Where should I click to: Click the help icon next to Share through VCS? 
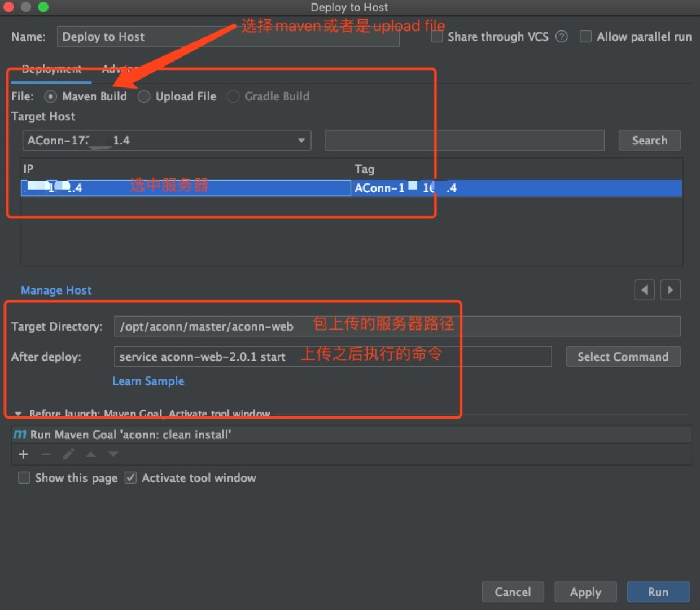coord(561,37)
